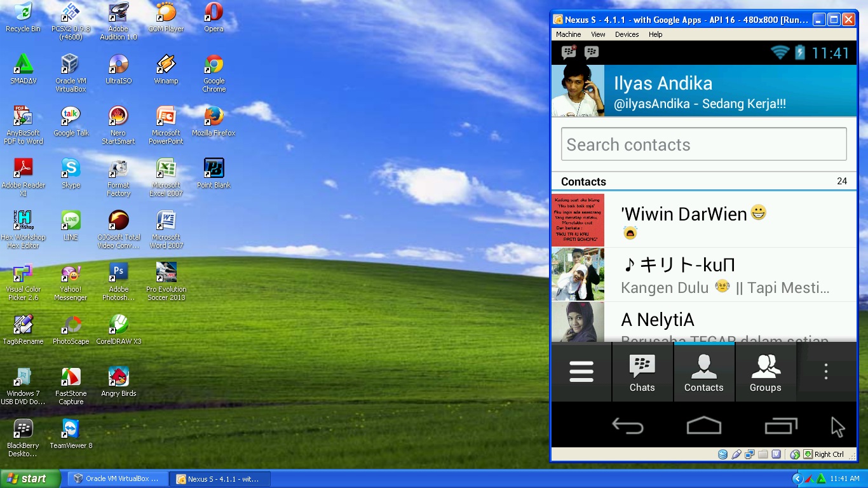
Task: Click the Android battery icon
Action: coord(800,52)
